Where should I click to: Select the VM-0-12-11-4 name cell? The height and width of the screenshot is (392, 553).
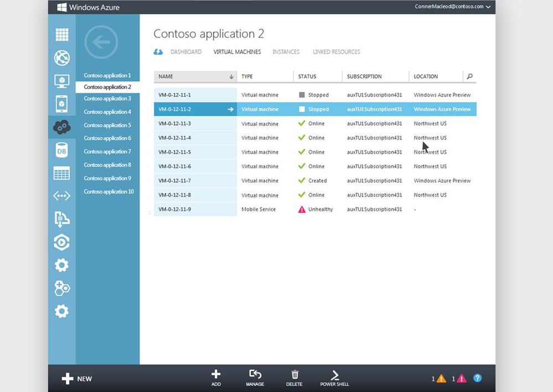195,138
